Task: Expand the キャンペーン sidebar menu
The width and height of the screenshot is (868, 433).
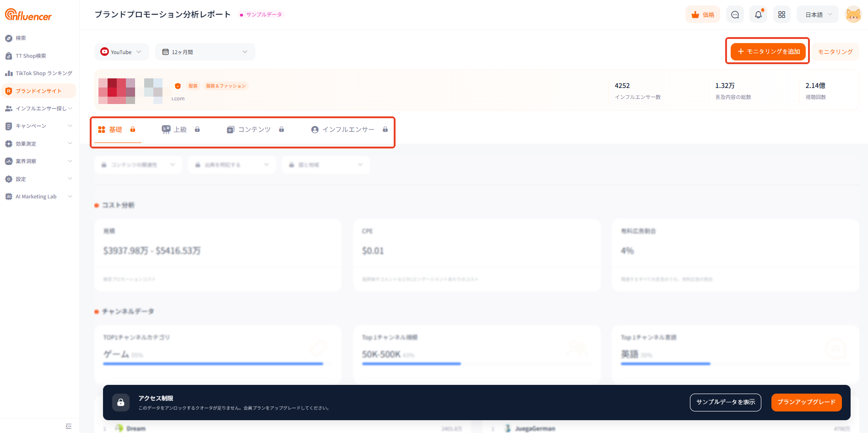Action: pyautogui.click(x=38, y=126)
